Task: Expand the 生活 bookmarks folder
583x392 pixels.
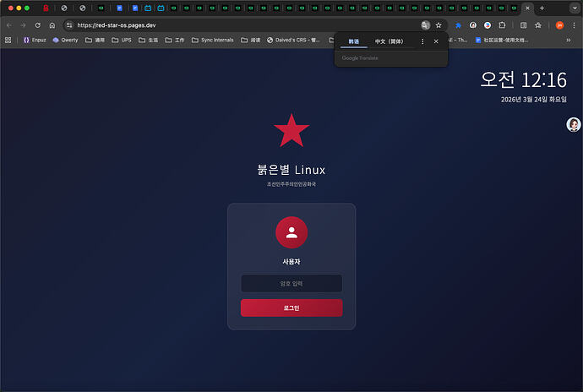Action: click(x=149, y=41)
